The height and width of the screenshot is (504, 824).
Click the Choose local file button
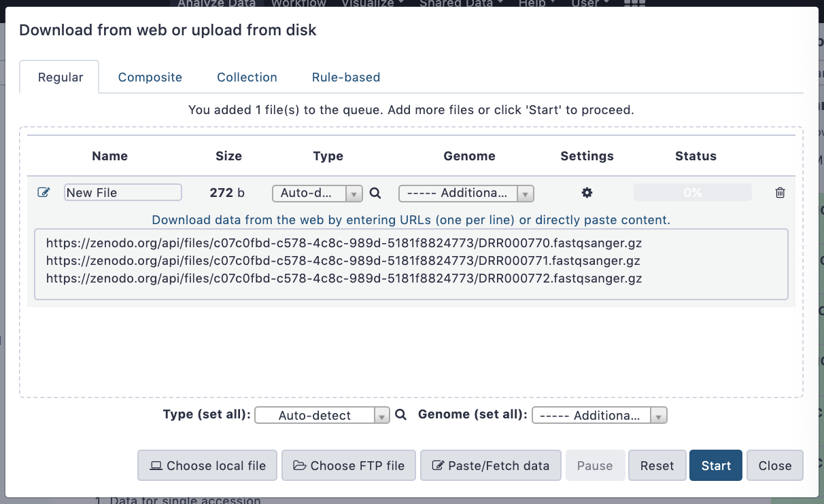[x=207, y=465]
